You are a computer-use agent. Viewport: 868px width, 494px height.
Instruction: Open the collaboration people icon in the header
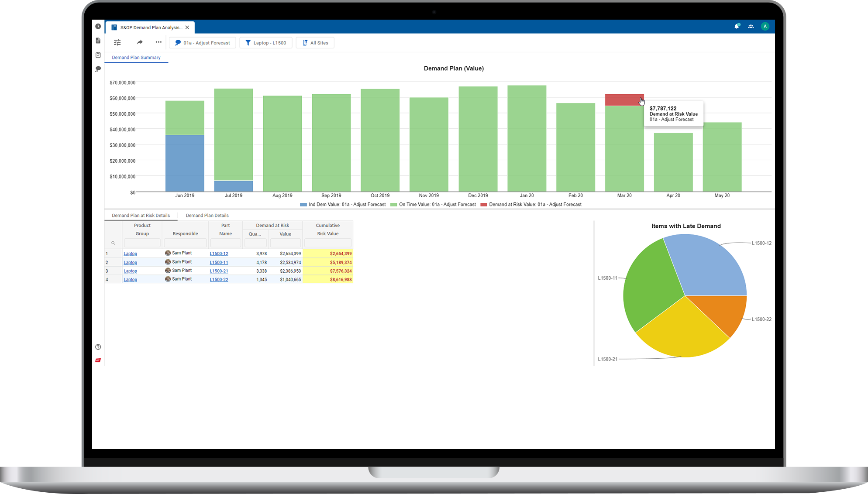coord(751,26)
